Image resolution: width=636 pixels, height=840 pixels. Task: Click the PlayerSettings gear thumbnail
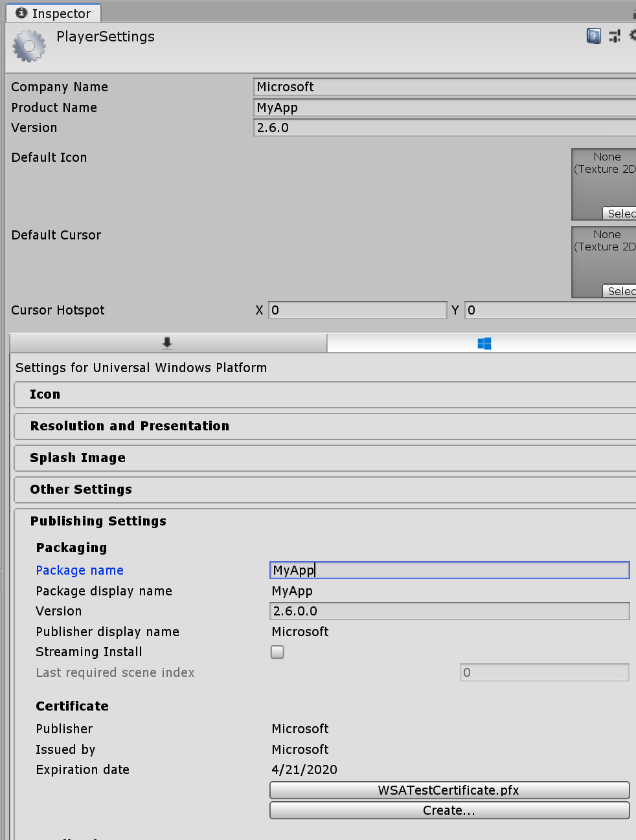pos(28,46)
